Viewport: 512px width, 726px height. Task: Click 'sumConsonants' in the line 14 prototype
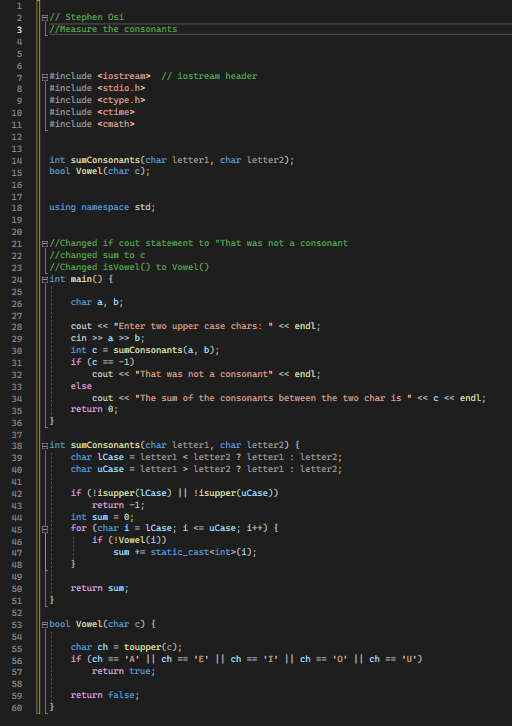click(x=105, y=160)
